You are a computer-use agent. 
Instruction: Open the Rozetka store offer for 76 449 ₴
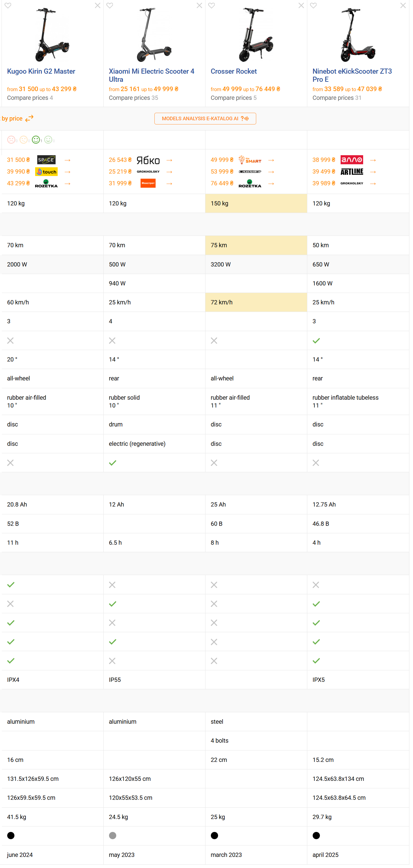coord(250,183)
